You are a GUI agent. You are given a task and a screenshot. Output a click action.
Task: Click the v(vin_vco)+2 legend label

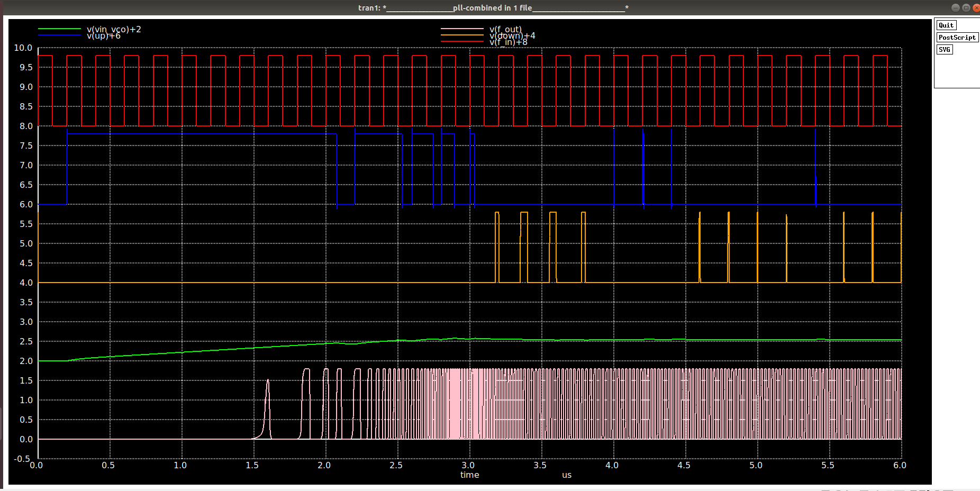click(x=114, y=29)
